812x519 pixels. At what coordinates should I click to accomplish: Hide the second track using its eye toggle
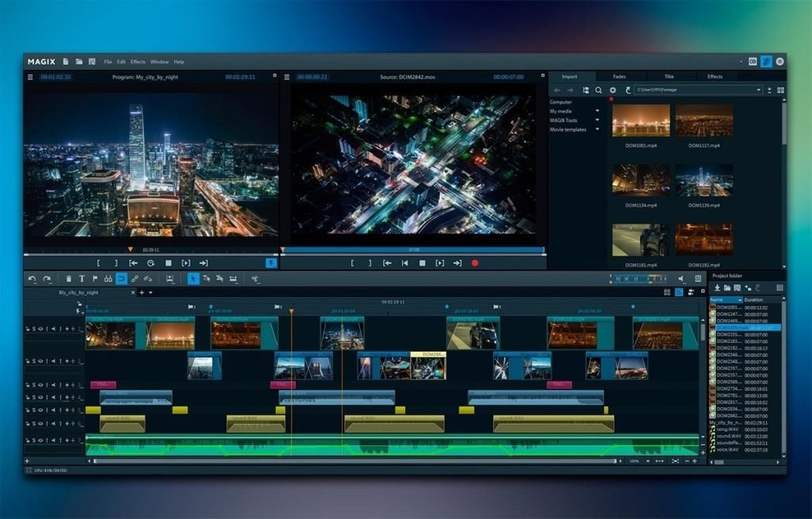40,361
